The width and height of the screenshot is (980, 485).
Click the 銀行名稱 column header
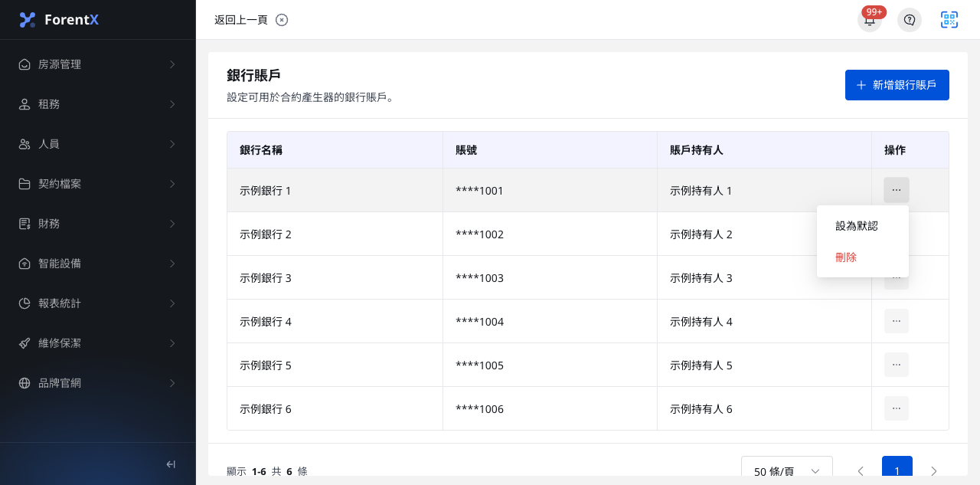pyautogui.click(x=335, y=150)
